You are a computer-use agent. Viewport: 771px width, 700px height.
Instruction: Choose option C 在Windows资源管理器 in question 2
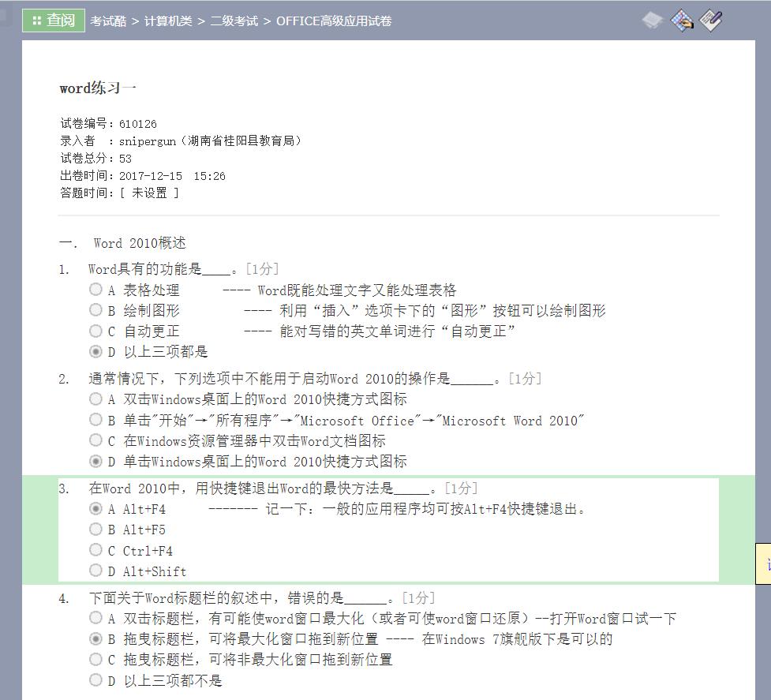tap(95, 440)
